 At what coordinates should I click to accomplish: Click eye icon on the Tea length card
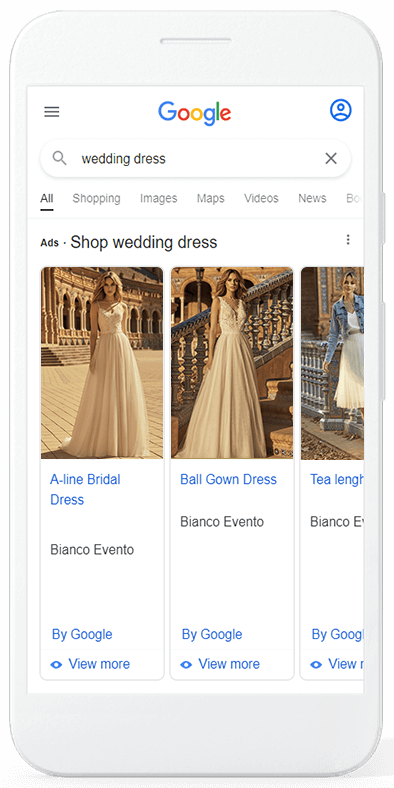click(316, 664)
